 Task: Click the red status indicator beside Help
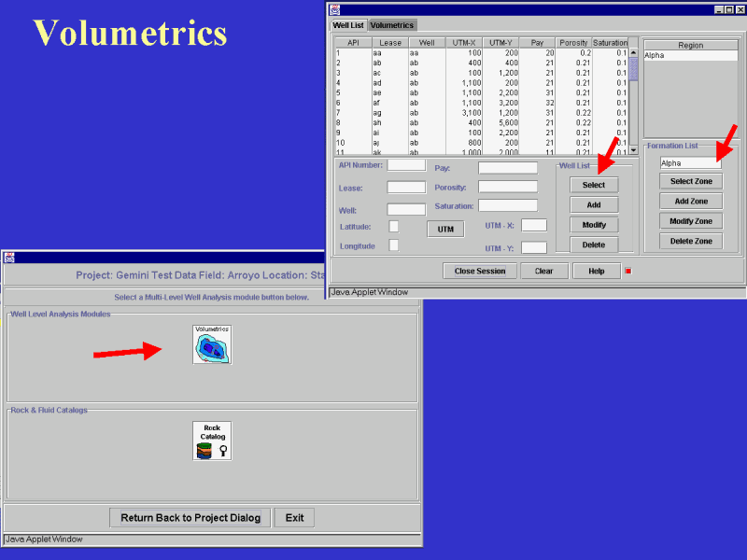(627, 271)
